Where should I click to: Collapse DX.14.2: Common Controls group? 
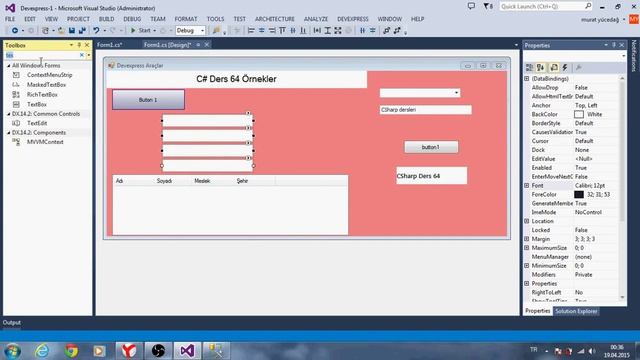click(x=9, y=114)
